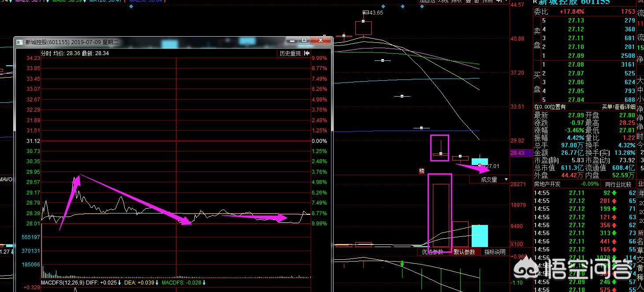Click the 换手 value 4.32%
Image resolution: width=644 pixels, height=292 pixels.
(626, 145)
